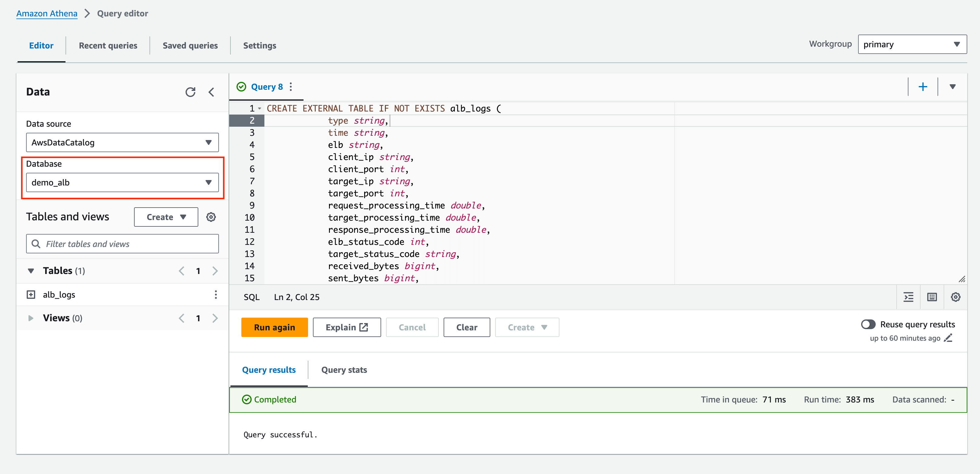Image resolution: width=980 pixels, height=474 pixels.
Task: Edit reuse query results age
Action: [948, 338]
